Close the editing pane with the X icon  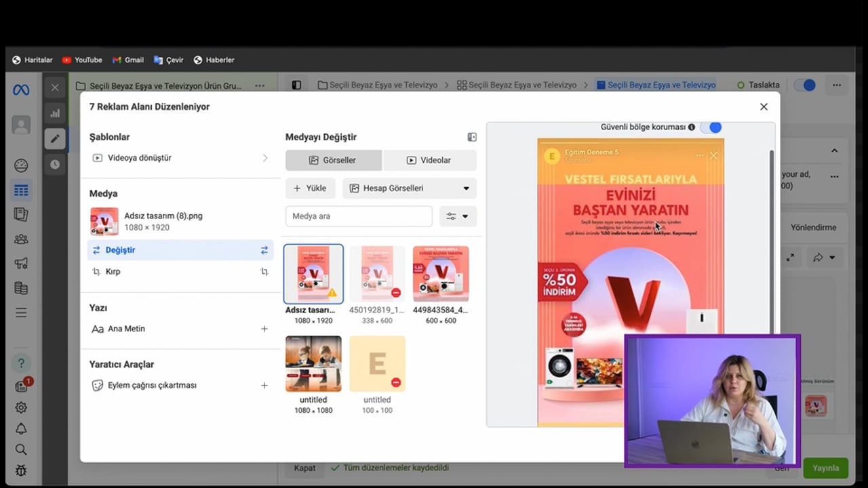click(55, 87)
